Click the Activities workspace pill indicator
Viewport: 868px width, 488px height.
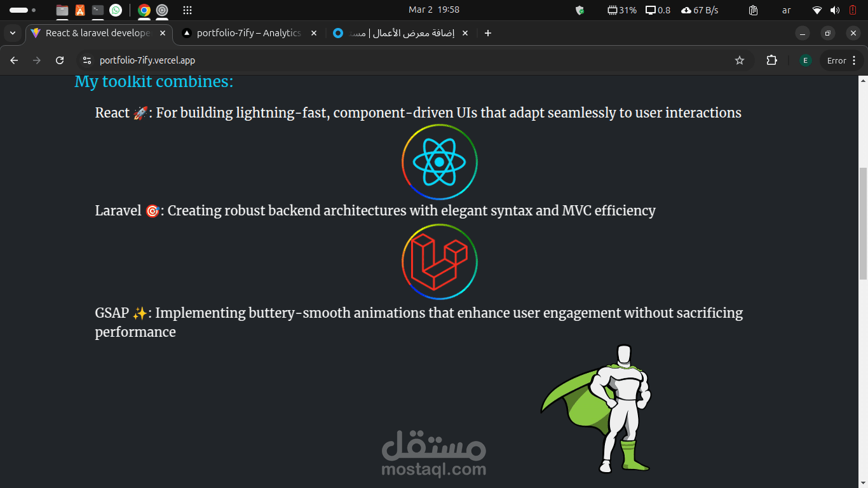pyautogui.click(x=23, y=10)
